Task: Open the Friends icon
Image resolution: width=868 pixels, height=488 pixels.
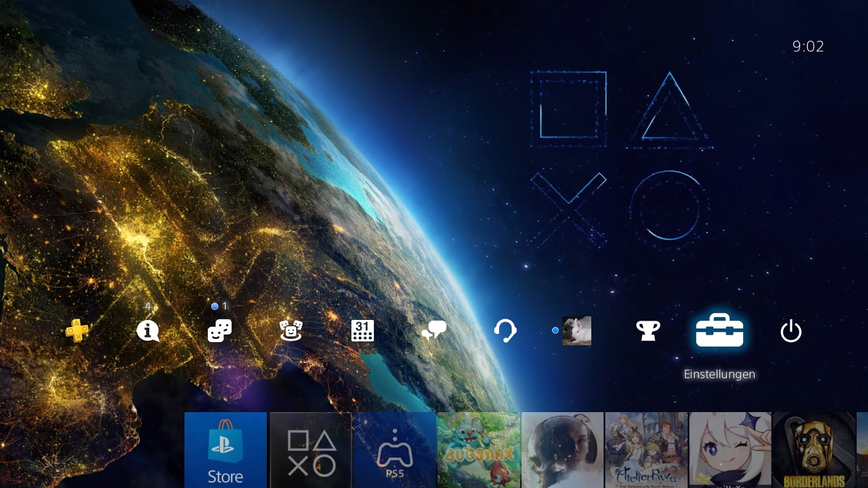Action: [x=291, y=330]
